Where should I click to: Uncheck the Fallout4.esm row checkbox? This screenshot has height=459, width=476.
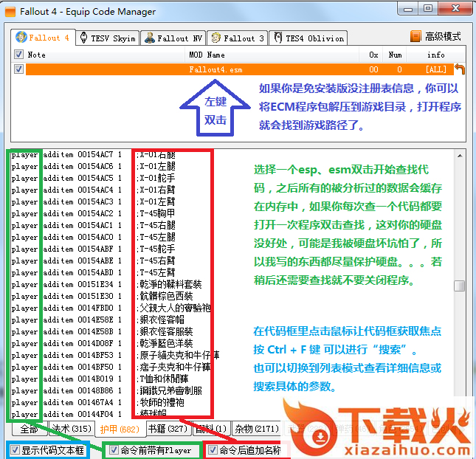point(18,69)
